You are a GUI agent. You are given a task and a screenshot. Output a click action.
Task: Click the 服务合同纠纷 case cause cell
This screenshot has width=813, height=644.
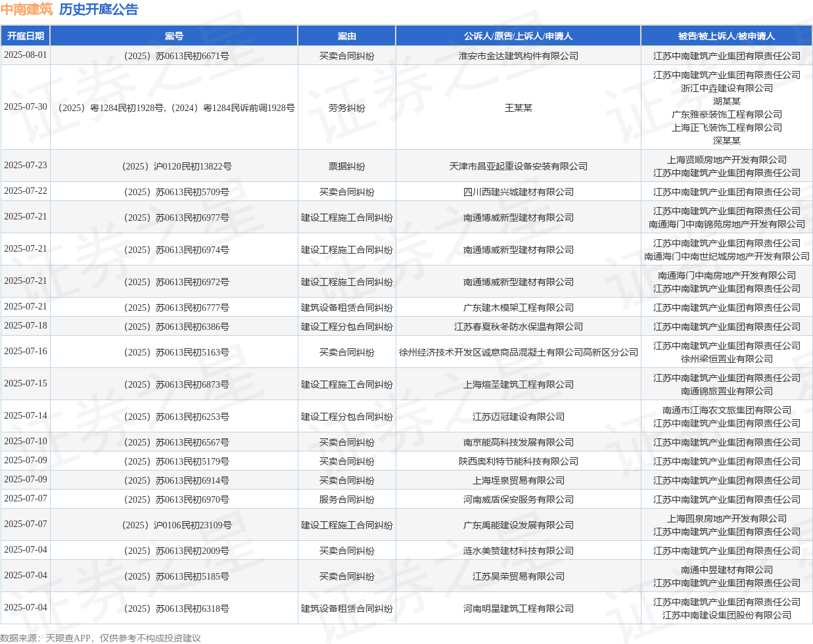[x=347, y=499]
